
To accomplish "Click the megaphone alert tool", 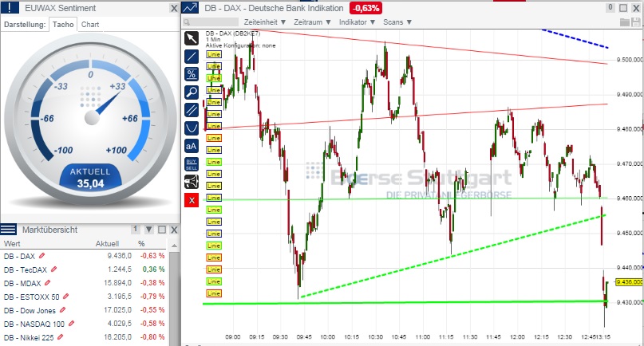I will [192, 182].
